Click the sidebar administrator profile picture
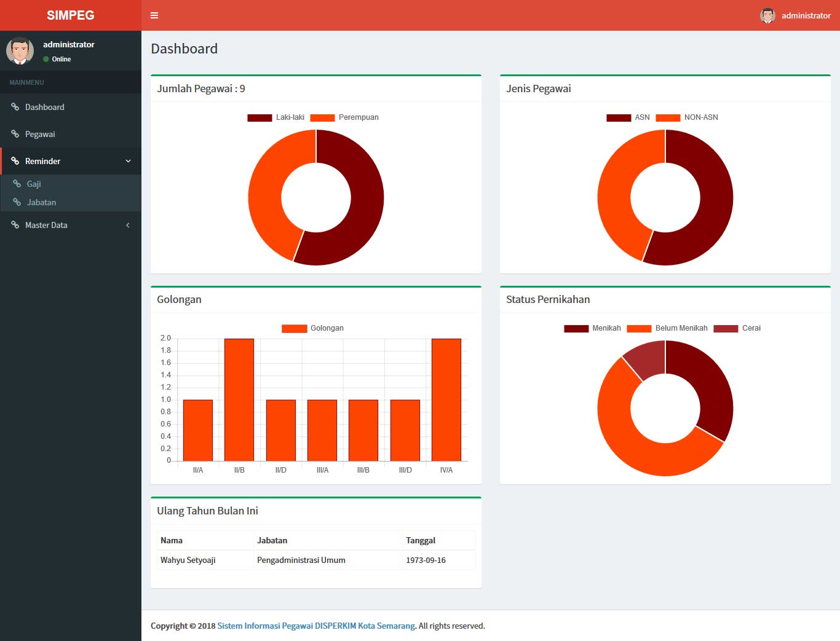 [x=20, y=51]
